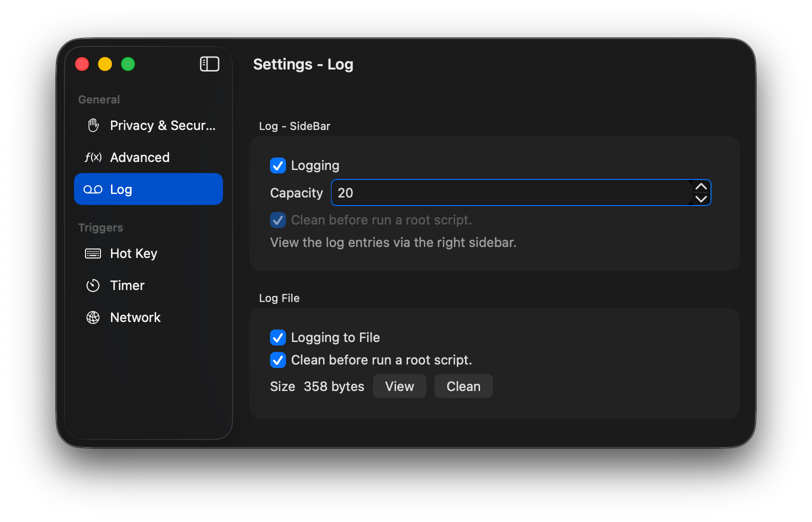812x522 pixels.
Task: Disable the Logging checkbox
Action: click(x=278, y=165)
